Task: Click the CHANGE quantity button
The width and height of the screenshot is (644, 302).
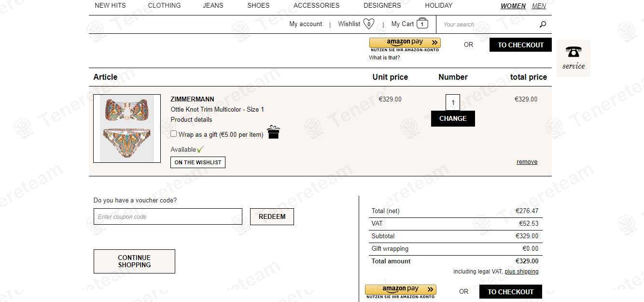Action: pyautogui.click(x=453, y=118)
